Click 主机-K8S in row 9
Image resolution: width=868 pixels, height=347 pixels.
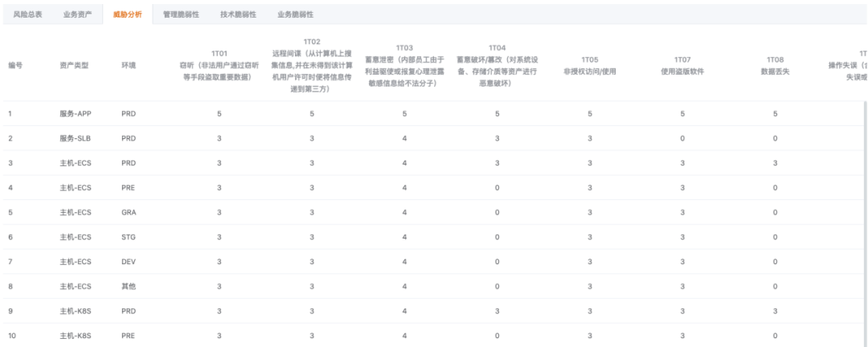pos(76,311)
